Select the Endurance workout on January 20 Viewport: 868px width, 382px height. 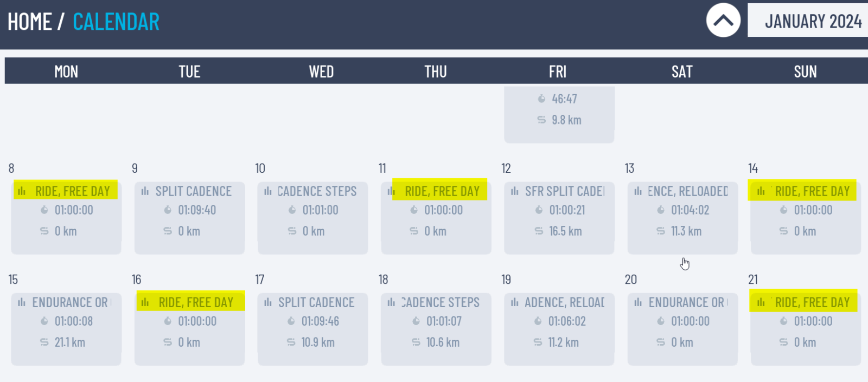pyautogui.click(x=682, y=329)
